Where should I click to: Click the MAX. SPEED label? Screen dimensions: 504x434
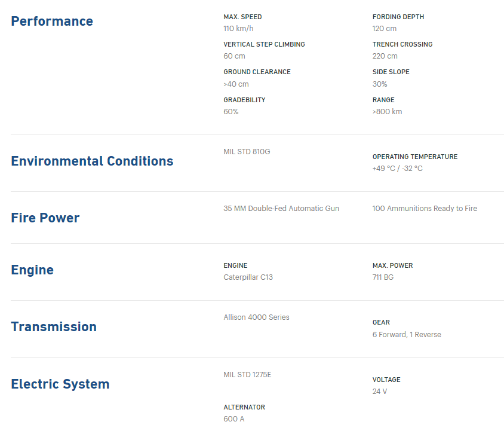tap(242, 17)
